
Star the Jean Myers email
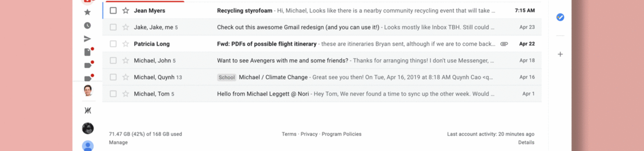click(125, 11)
